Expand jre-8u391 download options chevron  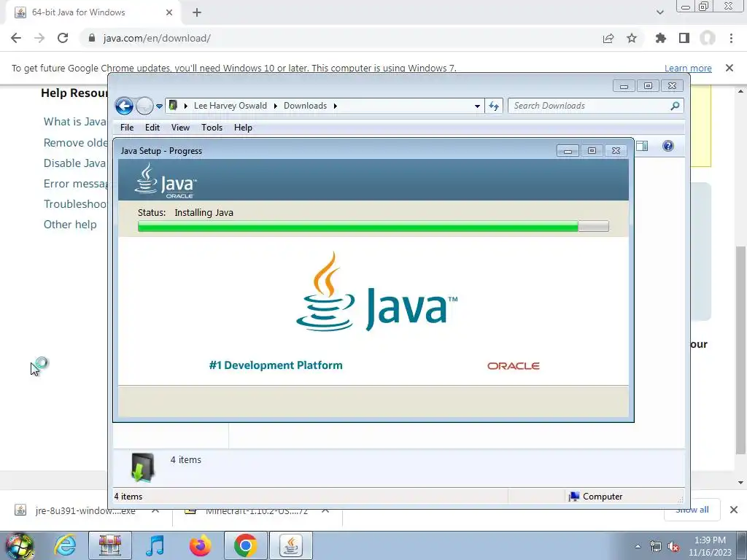click(x=155, y=510)
